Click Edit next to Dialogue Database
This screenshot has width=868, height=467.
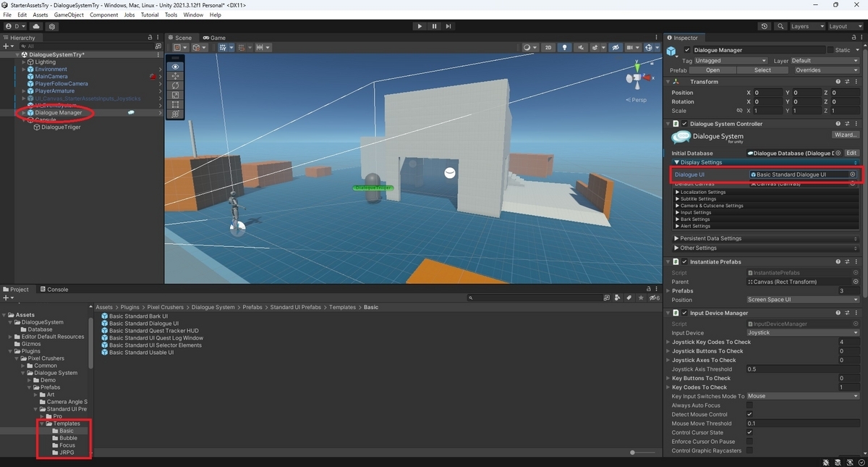pos(851,153)
